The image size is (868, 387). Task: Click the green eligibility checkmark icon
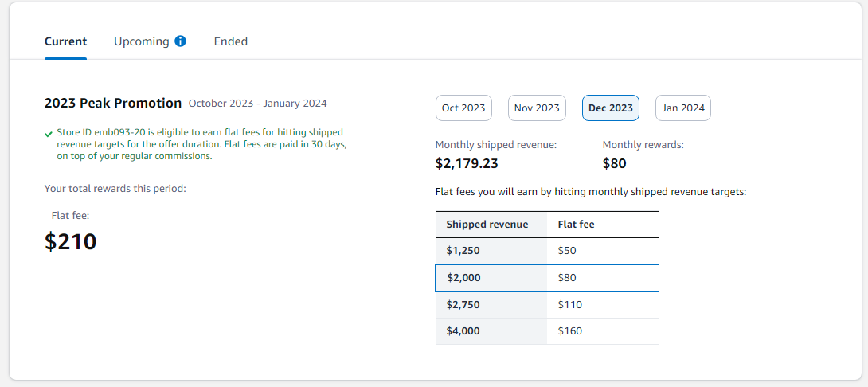49,134
